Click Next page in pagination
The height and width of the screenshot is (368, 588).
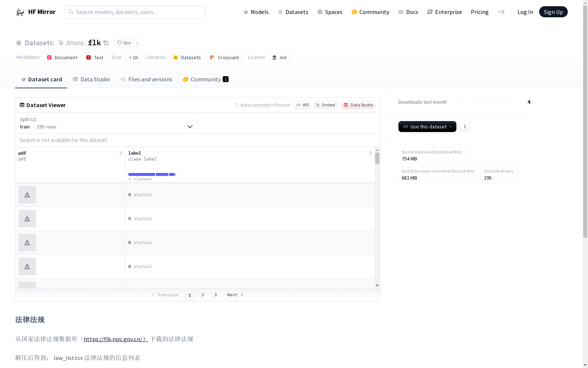tap(235, 295)
